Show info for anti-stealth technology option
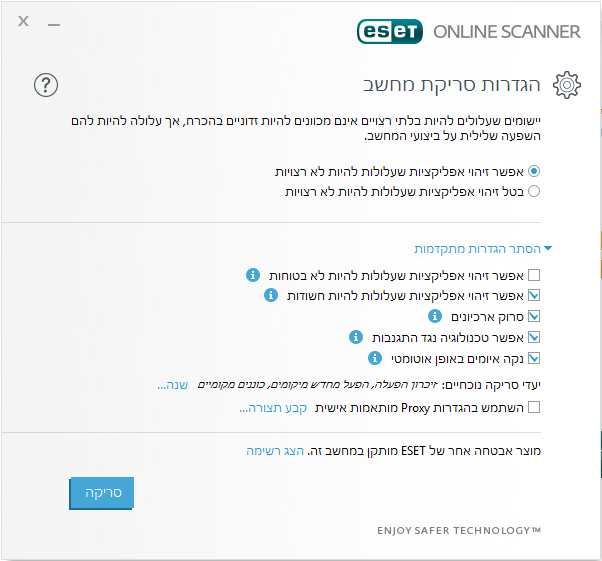This screenshot has height=561, width=602. pos(356,337)
